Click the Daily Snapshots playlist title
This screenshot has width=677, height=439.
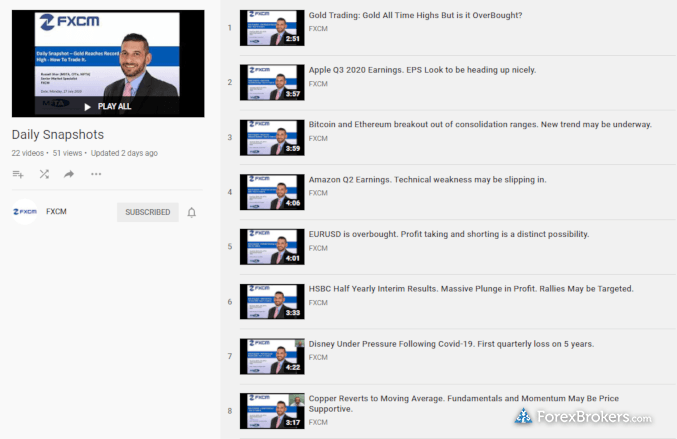coord(58,135)
